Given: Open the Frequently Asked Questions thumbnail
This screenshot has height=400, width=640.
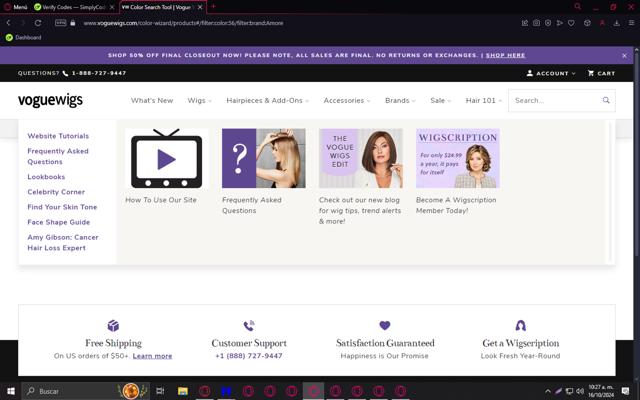Looking at the screenshot, I should pyautogui.click(x=264, y=158).
